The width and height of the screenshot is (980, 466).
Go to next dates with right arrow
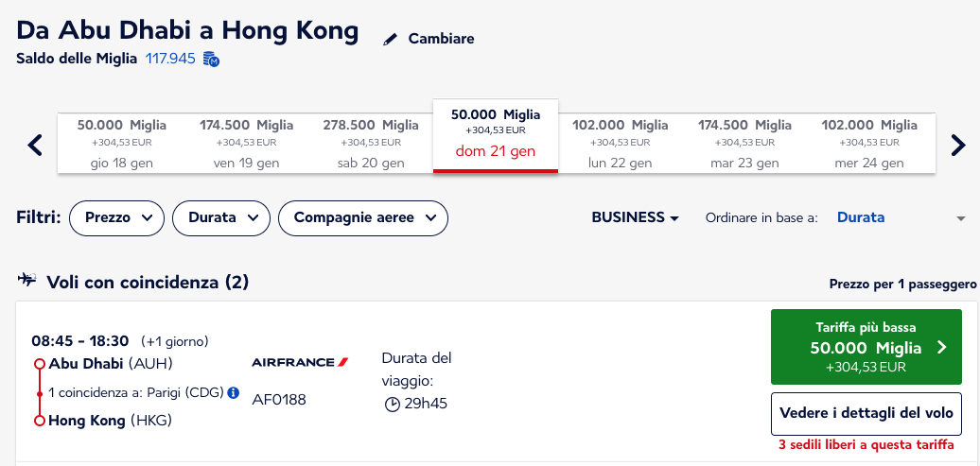[958, 145]
